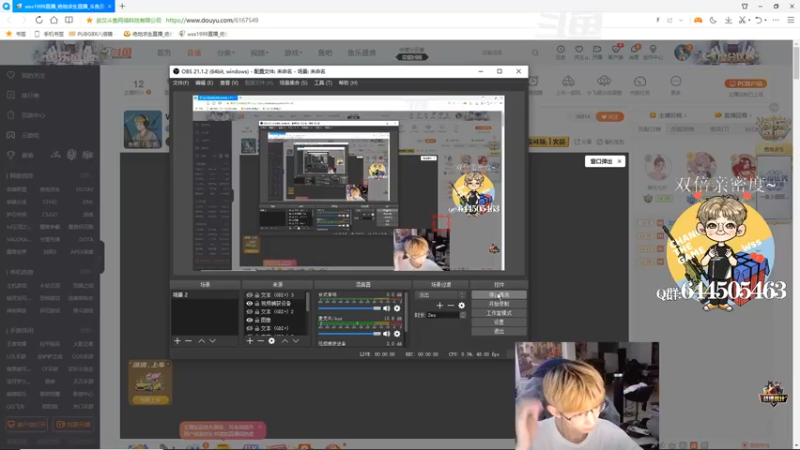The width and height of the screenshot is (800, 450).
Task: Open OBS 编辑(E) menu
Action: tap(204, 83)
